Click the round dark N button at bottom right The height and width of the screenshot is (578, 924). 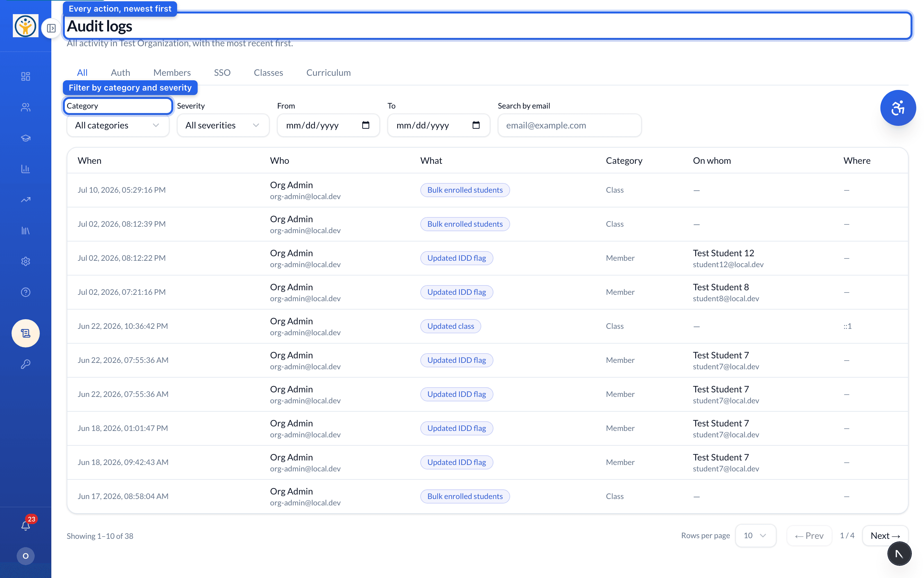coord(899,554)
